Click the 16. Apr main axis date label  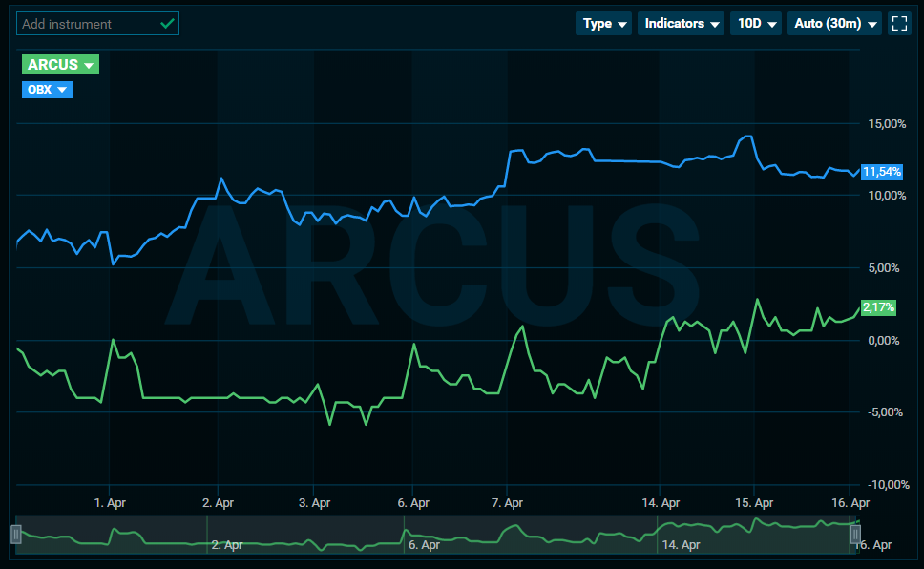coord(850,503)
